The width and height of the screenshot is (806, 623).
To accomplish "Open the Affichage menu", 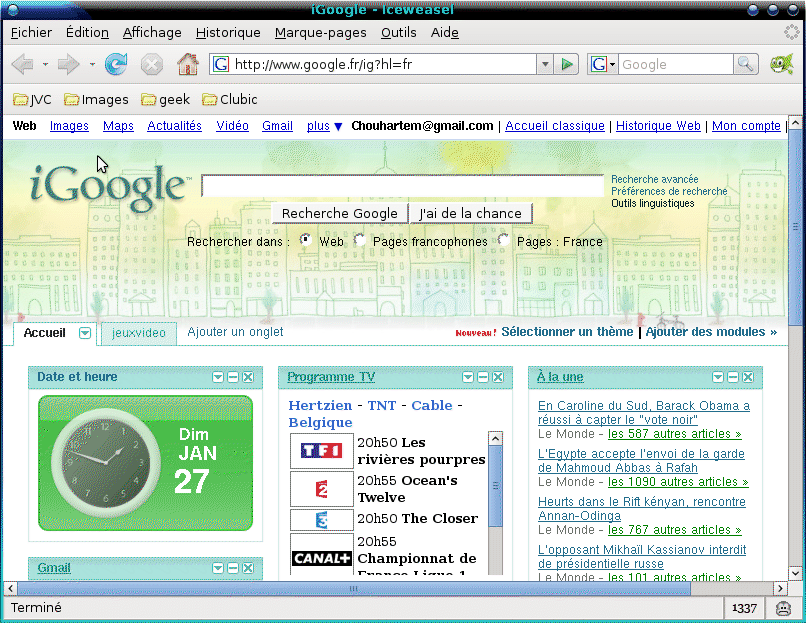I will tap(152, 32).
